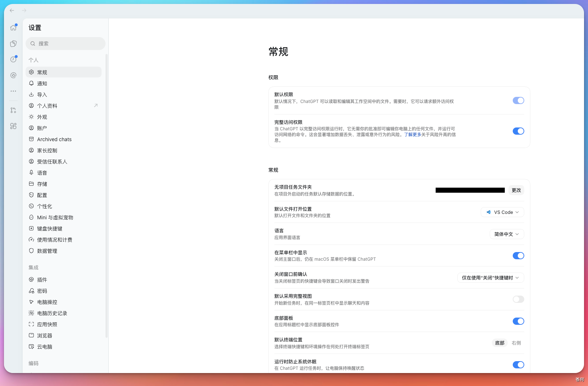The height and width of the screenshot is (386, 588).
Task: Open the clock history icon in rail
Action: coord(13,59)
